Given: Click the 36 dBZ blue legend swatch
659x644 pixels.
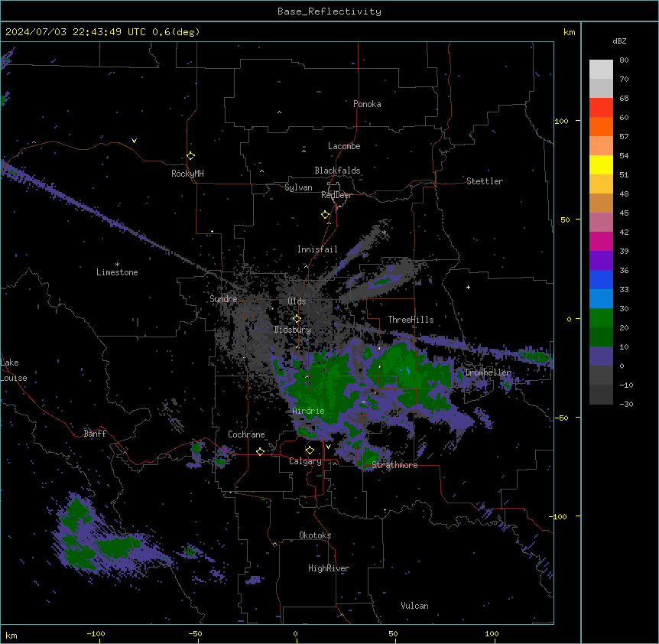Looking at the screenshot, I should [601, 279].
